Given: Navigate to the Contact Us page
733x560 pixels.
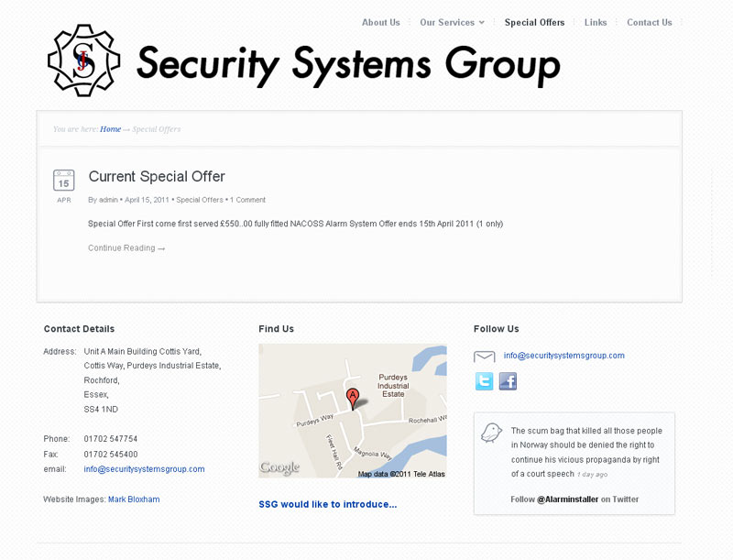Looking at the screenshot, I should tap(649, 22).
